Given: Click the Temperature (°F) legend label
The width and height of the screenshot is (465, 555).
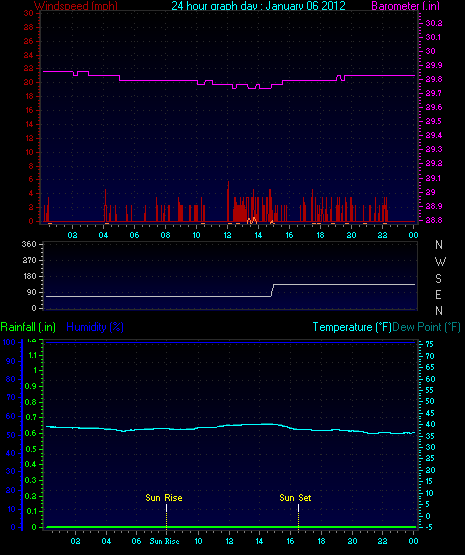Looking at the screenshot, I should coord(352,327).
